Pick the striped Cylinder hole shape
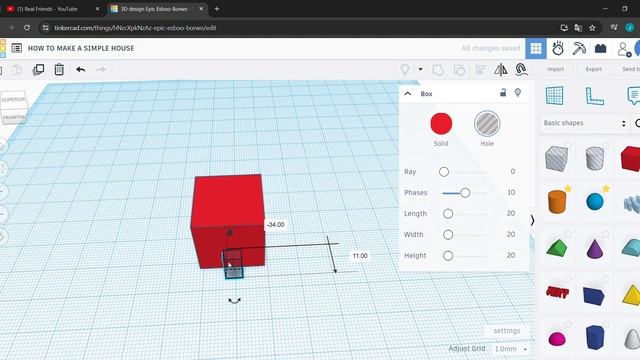Viewport: 640px width, 360px height. (595, 158)
